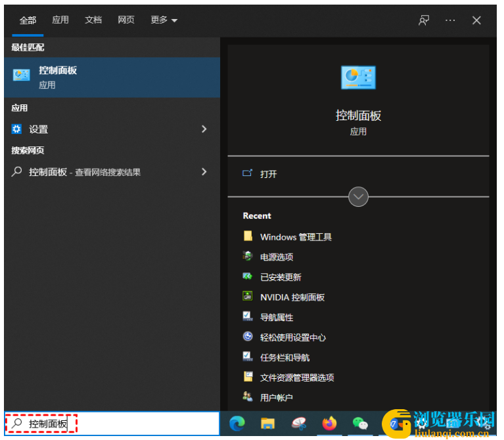The image size is (504, 440).
Task: Click the search box magnifier icon
Action: pos(16,424)
